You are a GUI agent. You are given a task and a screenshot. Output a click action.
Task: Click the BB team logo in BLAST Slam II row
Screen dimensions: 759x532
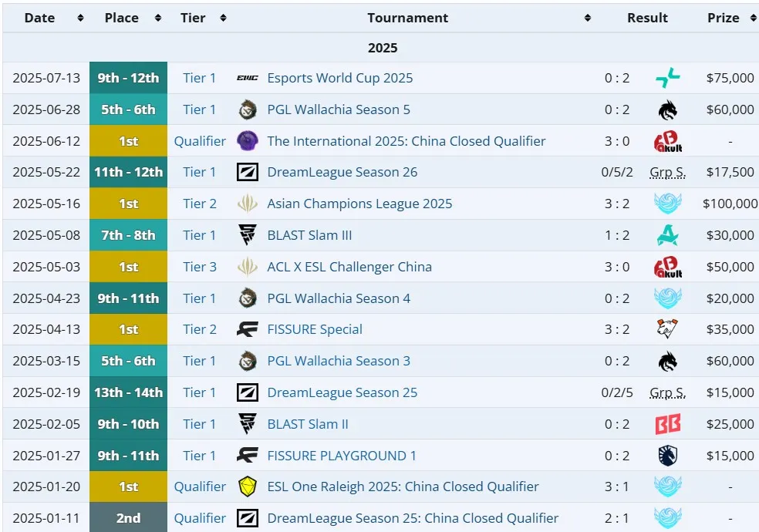pyautogui.click(x=668, y=424)
